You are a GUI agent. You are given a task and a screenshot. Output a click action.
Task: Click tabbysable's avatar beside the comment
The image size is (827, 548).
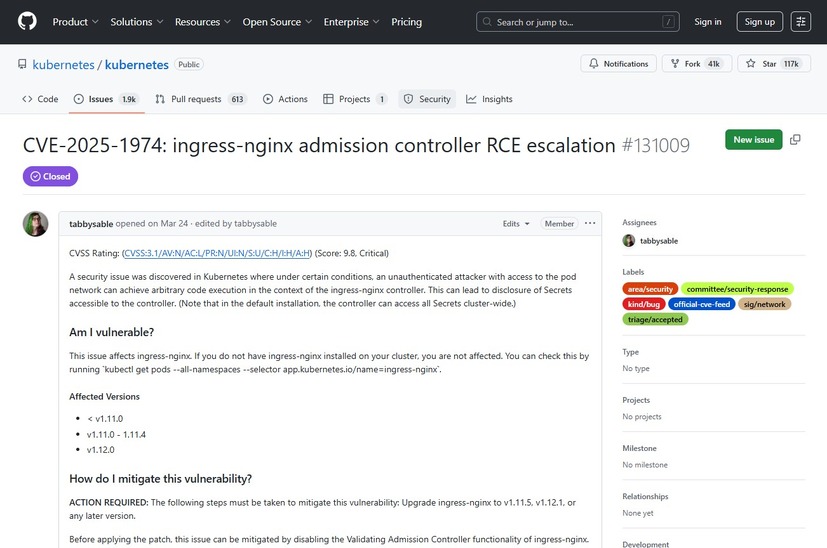tap(35, 224)
